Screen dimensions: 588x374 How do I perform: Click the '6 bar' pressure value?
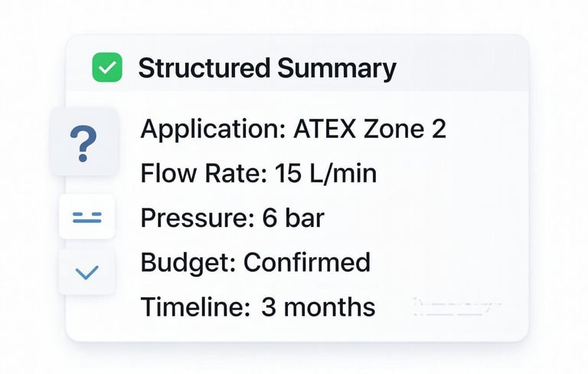[293, 218]
